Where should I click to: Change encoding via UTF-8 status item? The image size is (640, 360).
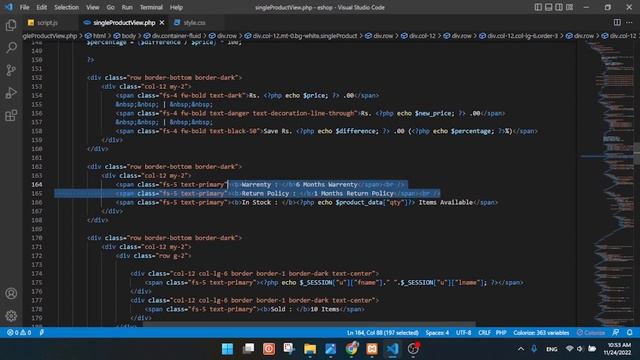point(463,333)
